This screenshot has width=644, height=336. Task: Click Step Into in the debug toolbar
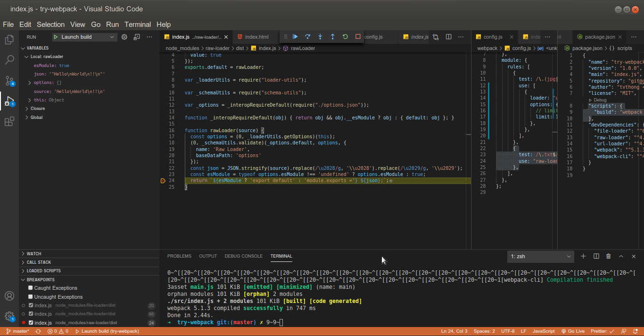tap(320, 37)
